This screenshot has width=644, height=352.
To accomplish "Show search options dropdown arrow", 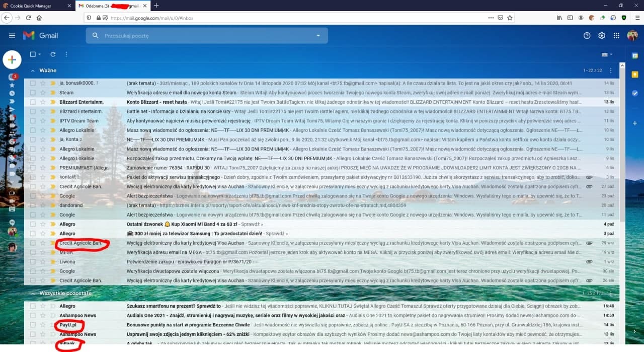I will coord(318,36).
